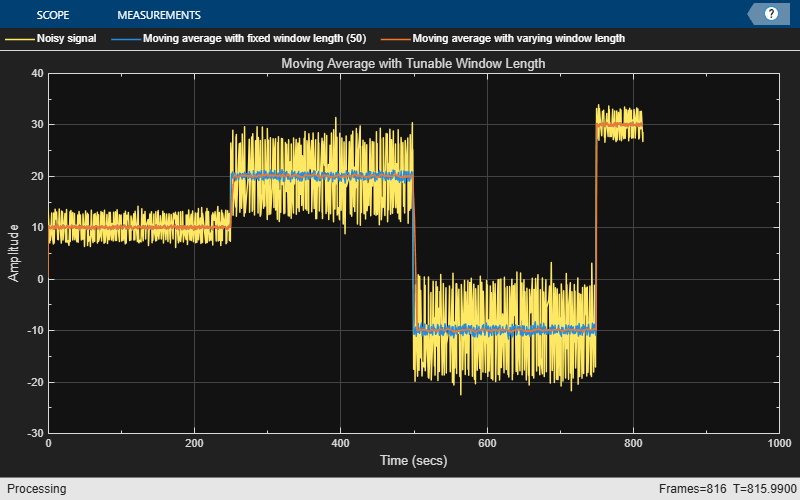Click the -30 tick on the amplitude axis
The height and width of the screenshot is (500, 800).
tap(35, 434)
